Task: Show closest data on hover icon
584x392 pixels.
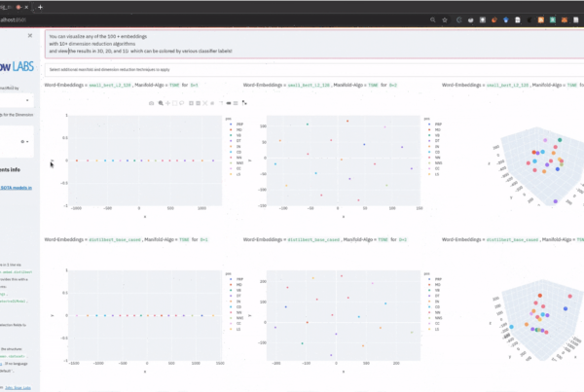Action: point(229,103)
